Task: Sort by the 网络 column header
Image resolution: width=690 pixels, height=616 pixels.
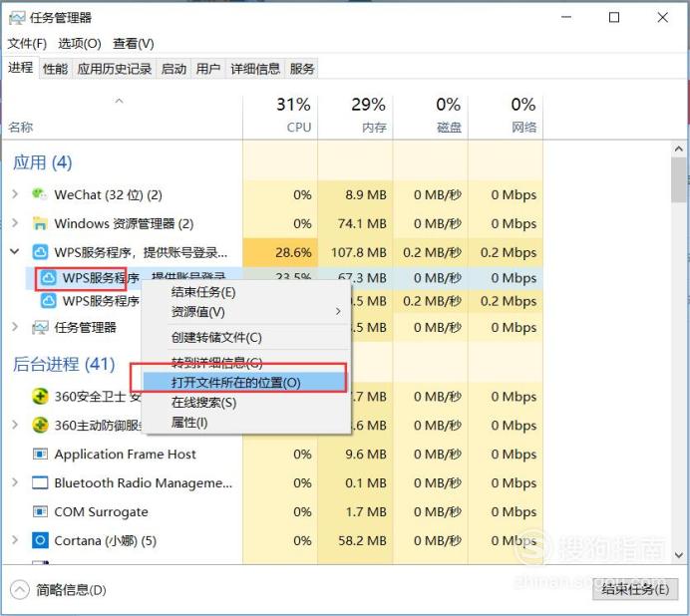Action: point(506,116)
